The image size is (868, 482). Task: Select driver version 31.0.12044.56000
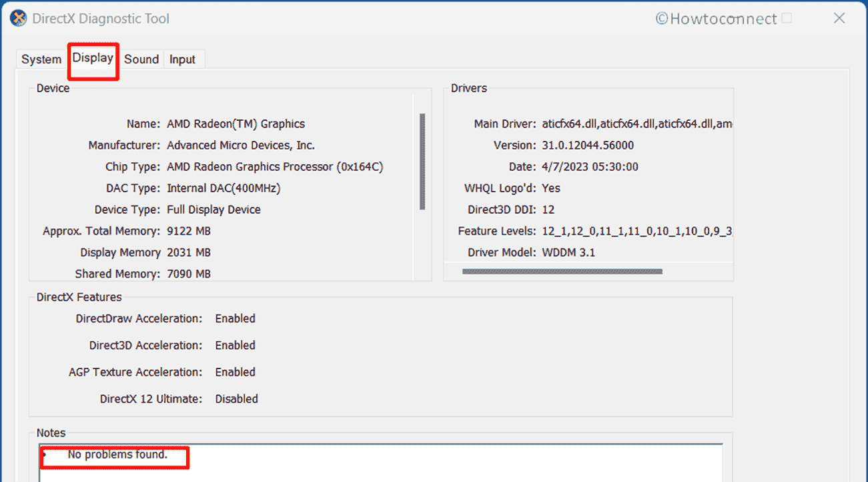(588, 146)
